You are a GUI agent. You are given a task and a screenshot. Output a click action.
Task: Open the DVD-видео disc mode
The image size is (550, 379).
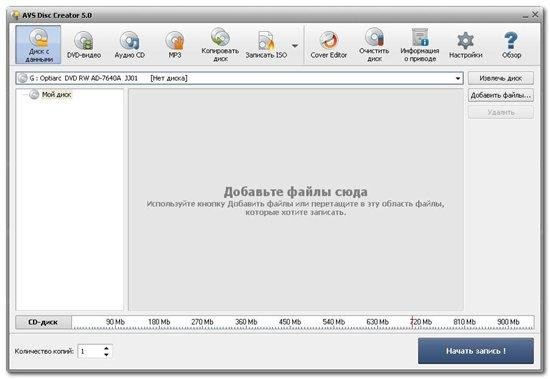84,45
